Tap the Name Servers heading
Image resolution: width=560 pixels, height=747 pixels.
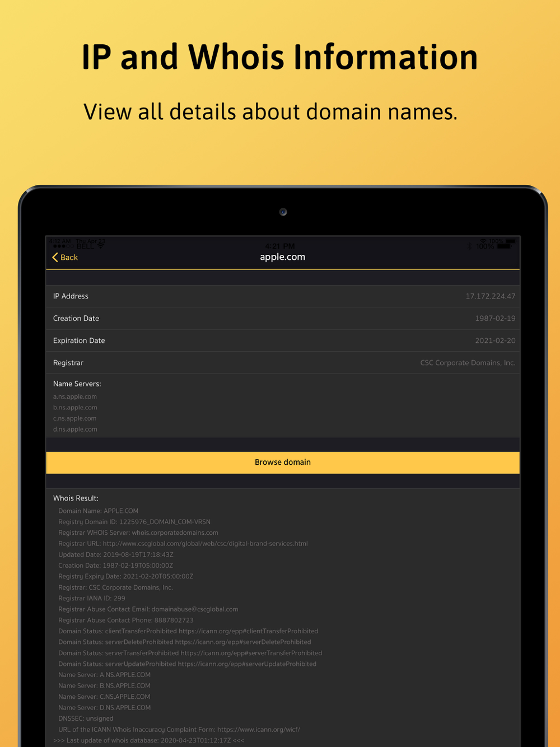click(77, 384)
